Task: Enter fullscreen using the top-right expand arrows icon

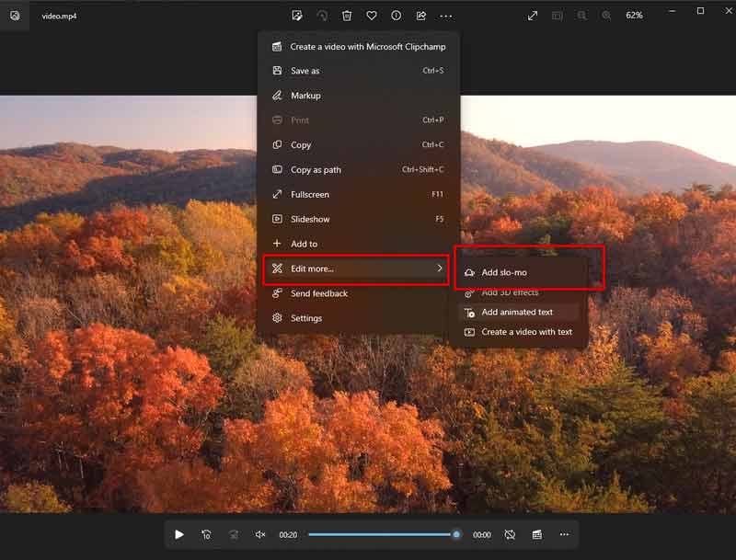Action: pyautogui.click(x=533, y=16)
